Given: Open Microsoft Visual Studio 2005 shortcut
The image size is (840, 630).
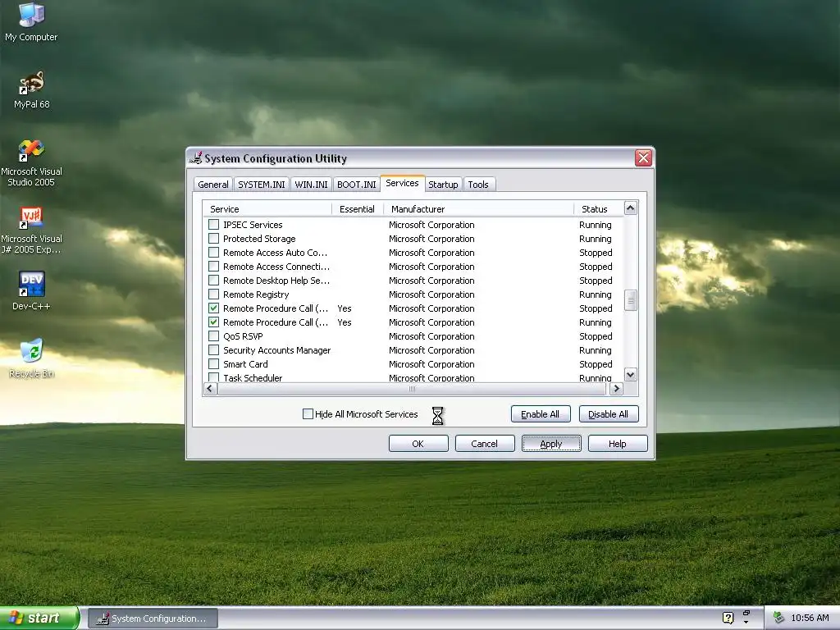Looking at the screenshot, I should click(31, 163).
